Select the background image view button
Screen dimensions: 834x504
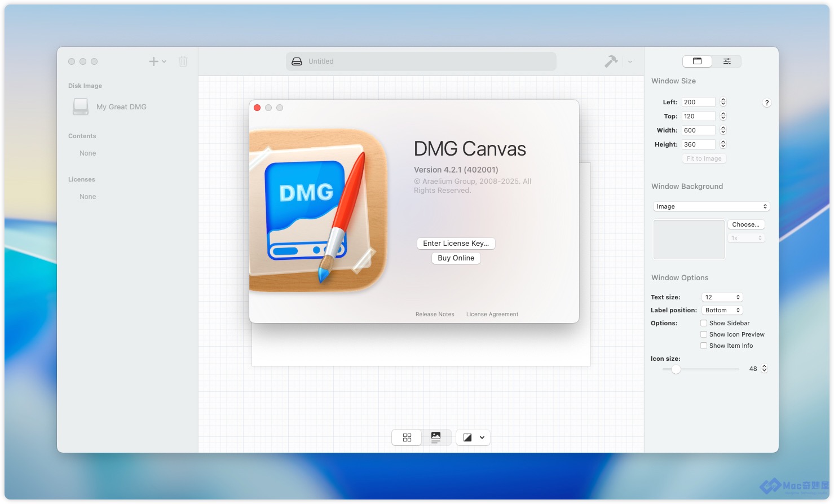coord(436,437)
